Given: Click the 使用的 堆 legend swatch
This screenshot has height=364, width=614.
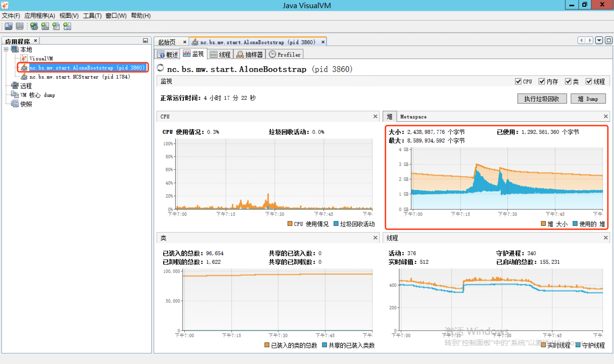Looking at the screenshot, I should [x=575, y=223].
